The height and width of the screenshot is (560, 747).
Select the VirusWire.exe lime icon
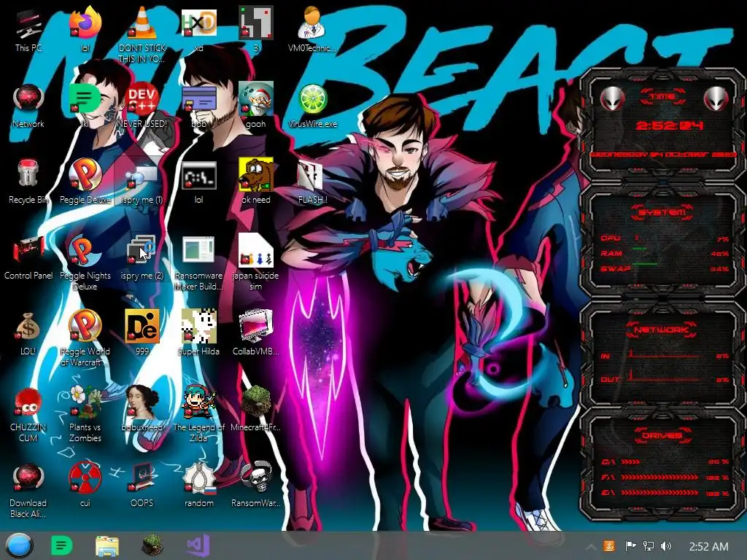312,99
